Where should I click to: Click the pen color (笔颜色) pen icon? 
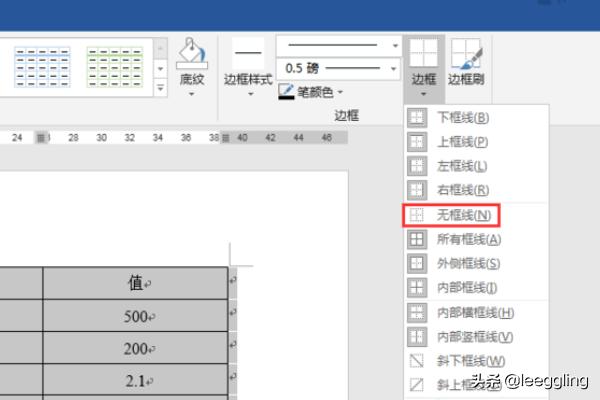tap(286, 92)
